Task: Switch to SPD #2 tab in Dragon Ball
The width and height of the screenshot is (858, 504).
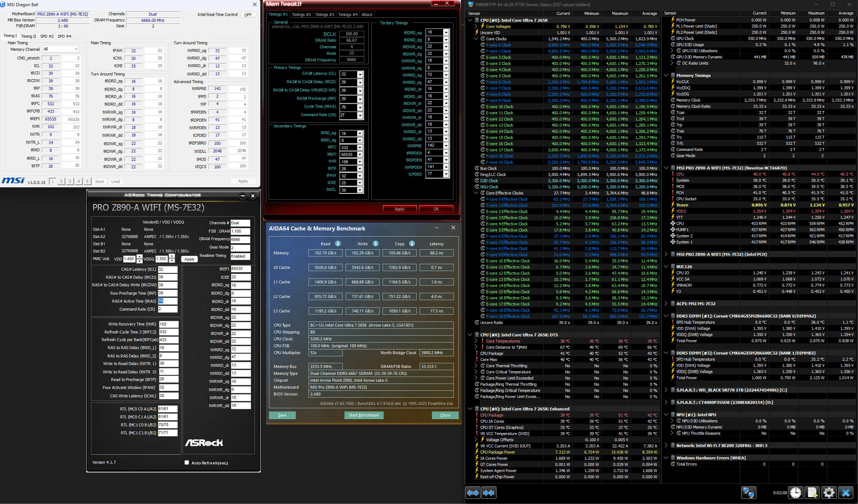Action: point(47,36)
